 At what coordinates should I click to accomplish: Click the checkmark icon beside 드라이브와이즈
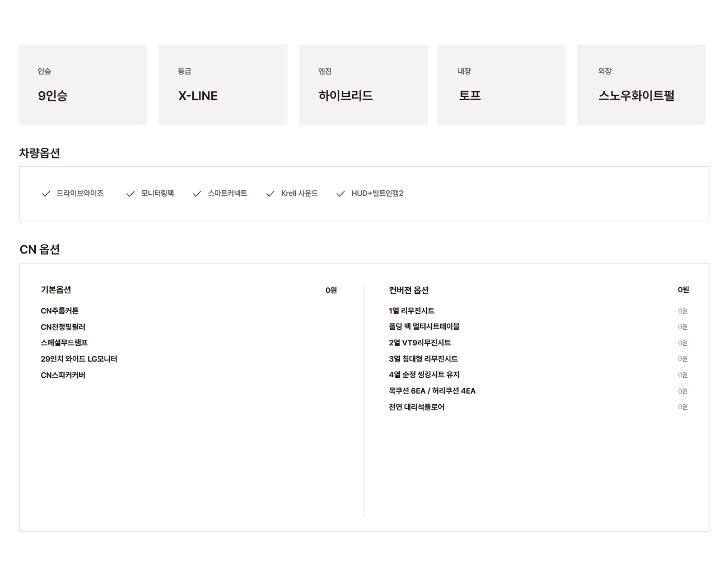pyautogui.click(x=46, y=194)
